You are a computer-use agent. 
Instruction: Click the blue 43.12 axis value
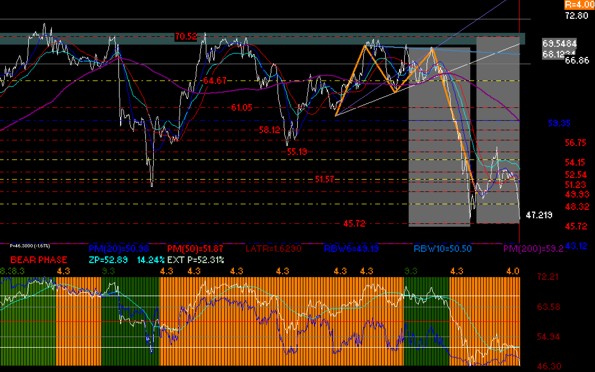[x=577, y=246]
